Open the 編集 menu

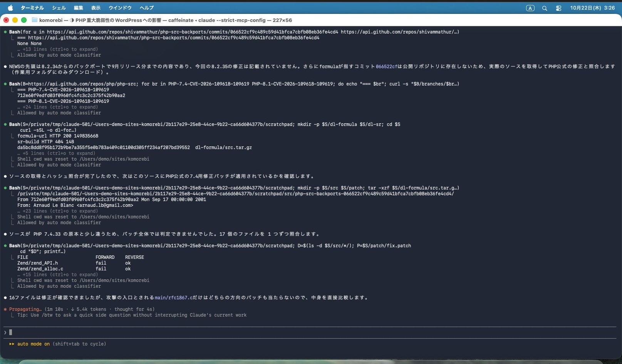click(79, 8)
